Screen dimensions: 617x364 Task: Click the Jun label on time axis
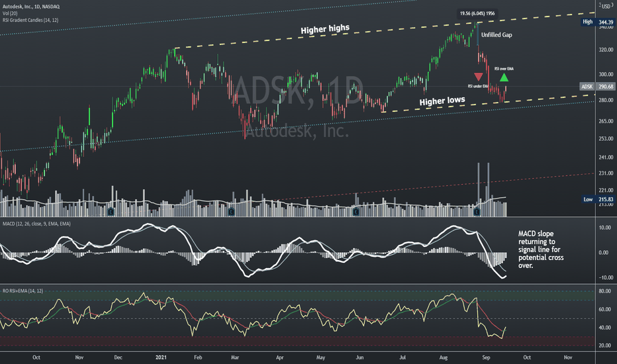click(359, 357)
